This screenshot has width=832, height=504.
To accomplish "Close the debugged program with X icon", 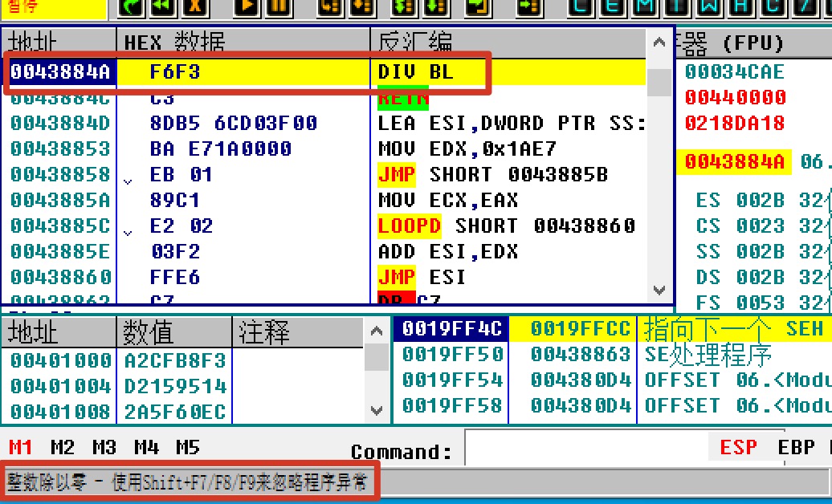I will coord(196,7).
